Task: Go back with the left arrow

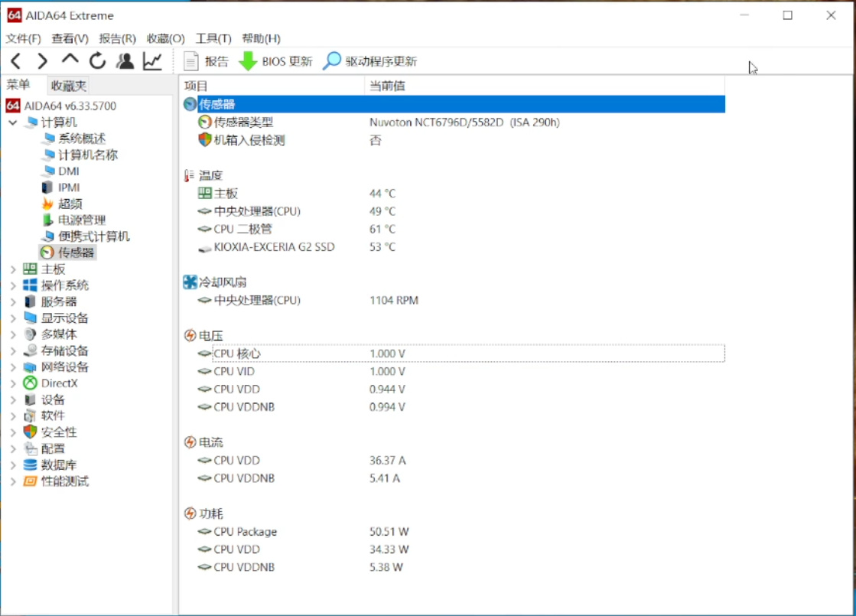Action: click(16, 61)
